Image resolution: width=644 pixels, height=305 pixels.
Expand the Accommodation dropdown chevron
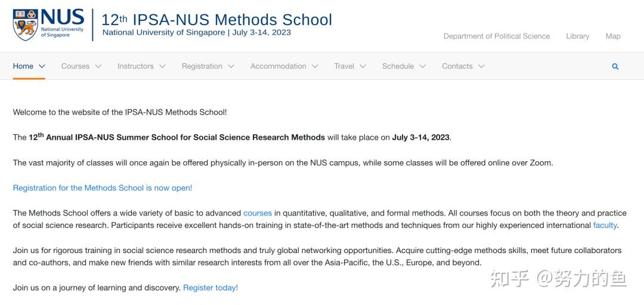315,66
